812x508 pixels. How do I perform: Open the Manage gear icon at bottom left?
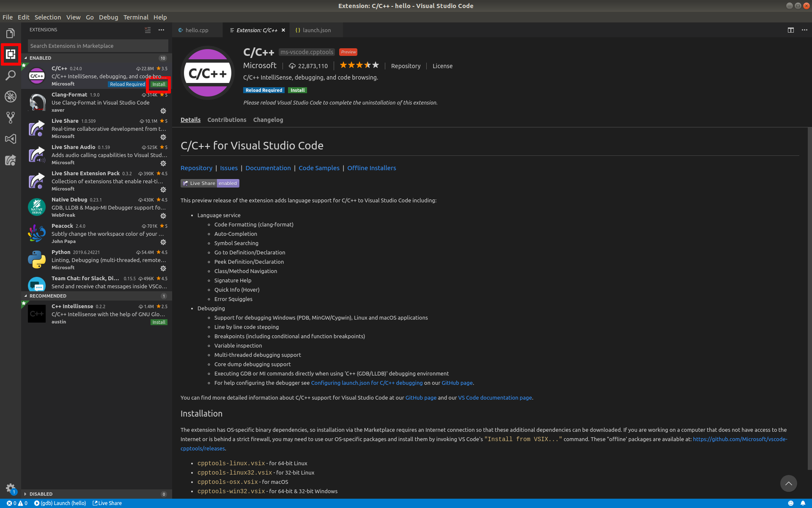11,488
